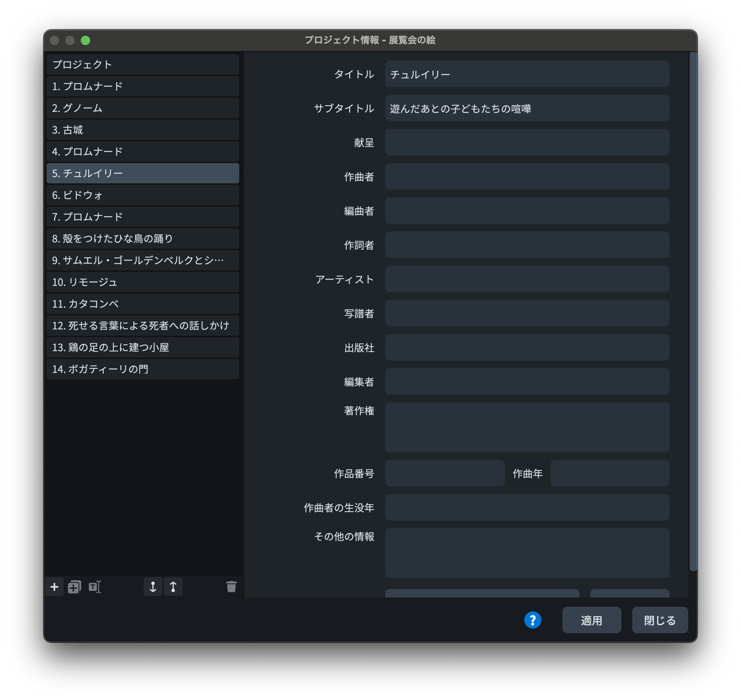Select the プロジェクト entry at the top of the list

click(143, 64)
